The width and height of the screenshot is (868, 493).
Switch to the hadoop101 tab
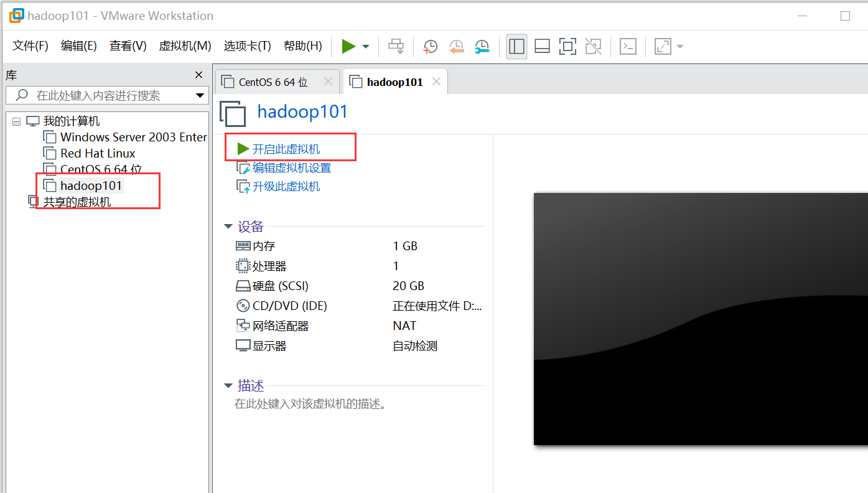[x=394, y=82]
